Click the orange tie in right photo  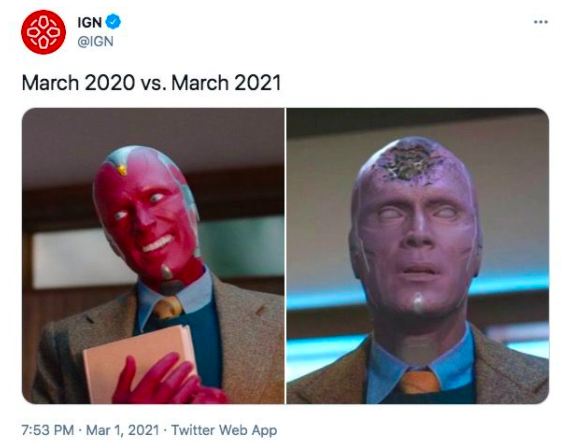(x=420, y=382)
